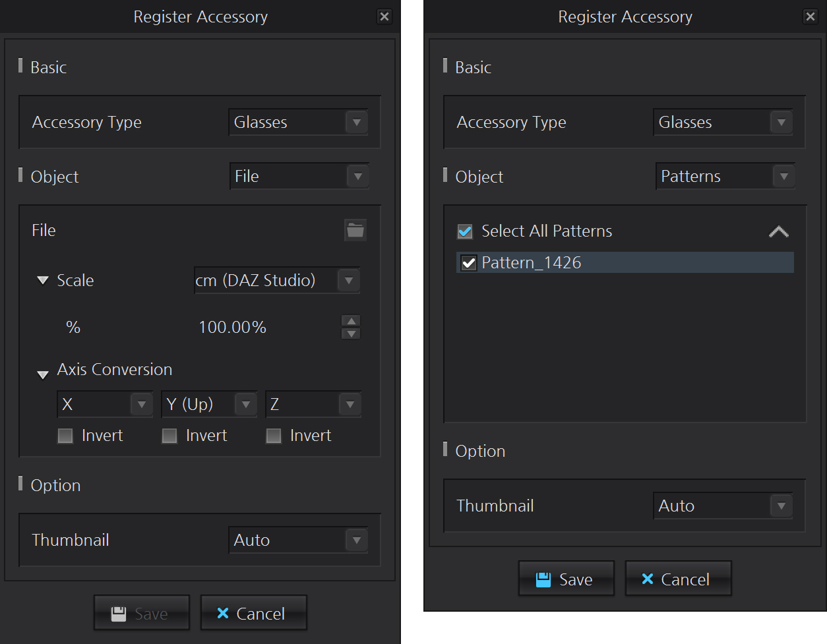This screenshot has width=827, height=644.
Task: Collapse the pattern list with chevron
Action: point(779,231)
